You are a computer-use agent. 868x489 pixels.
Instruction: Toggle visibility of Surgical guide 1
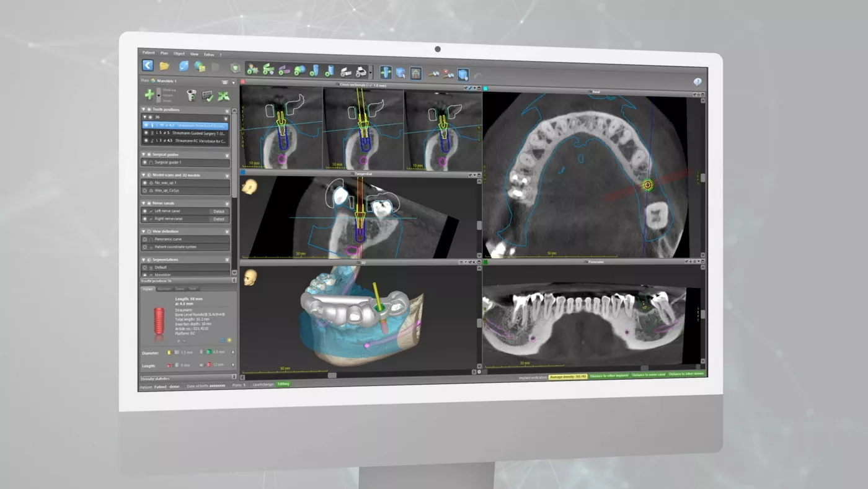point(145,163)
